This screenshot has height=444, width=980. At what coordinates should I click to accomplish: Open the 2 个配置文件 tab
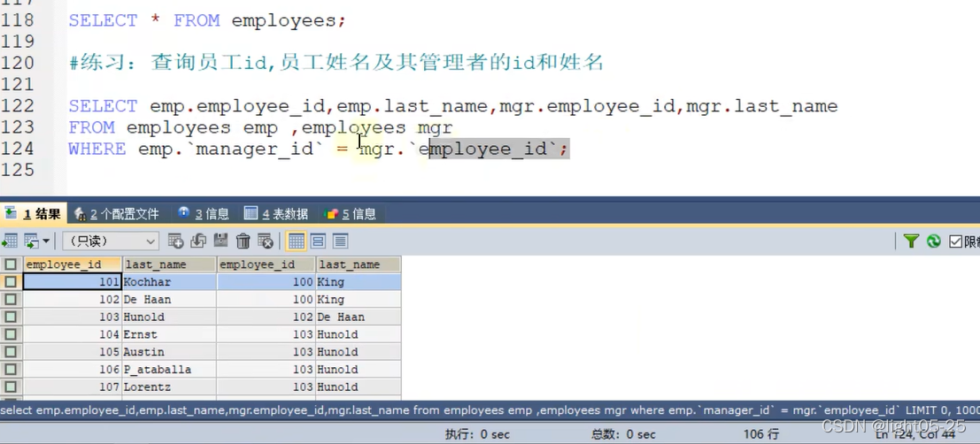pyautogui.click(x=117, y=214)
